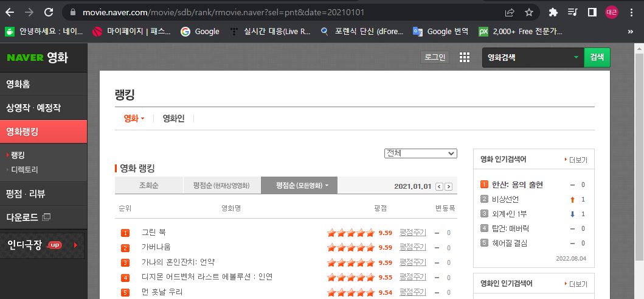Open popular search 비상선언

coord(505,200)
